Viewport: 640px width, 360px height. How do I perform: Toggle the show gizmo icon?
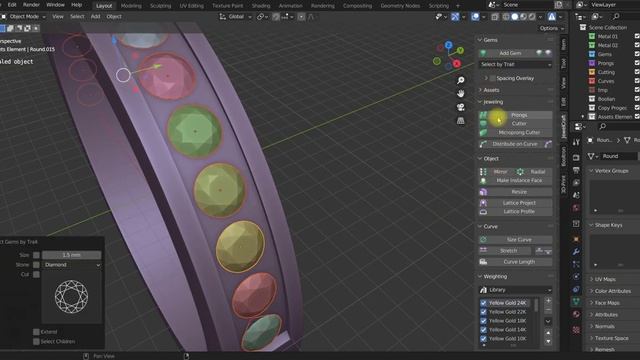click(x=455, y=17)
